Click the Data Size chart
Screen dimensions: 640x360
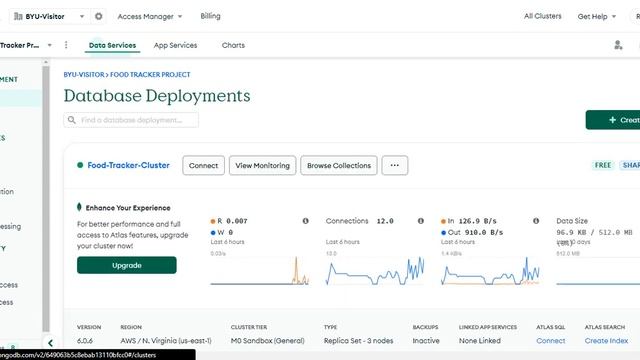point(598,270)
